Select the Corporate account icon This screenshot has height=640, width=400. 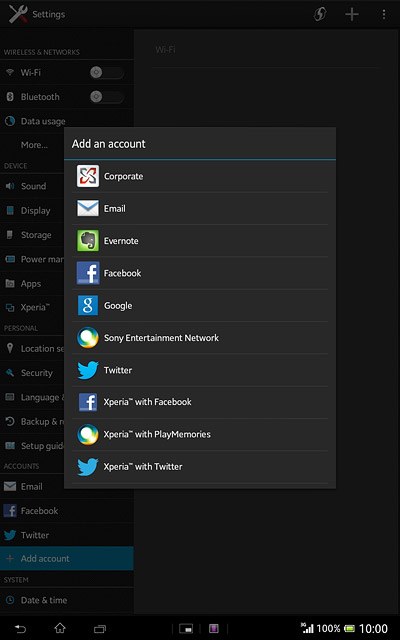[x=88, y=176]
